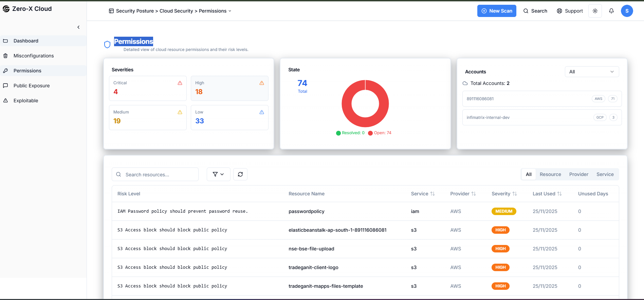Switch to the Provider tab
The width and height of the screenshot is (644, 300).
tap(579, 174)
